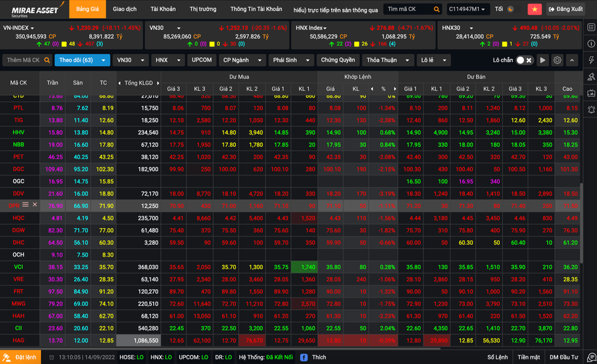The width and height of the screenshot is (597, 364).
Task: Click the Đăng Xuất logout button
Action: (x=565, y=9)
